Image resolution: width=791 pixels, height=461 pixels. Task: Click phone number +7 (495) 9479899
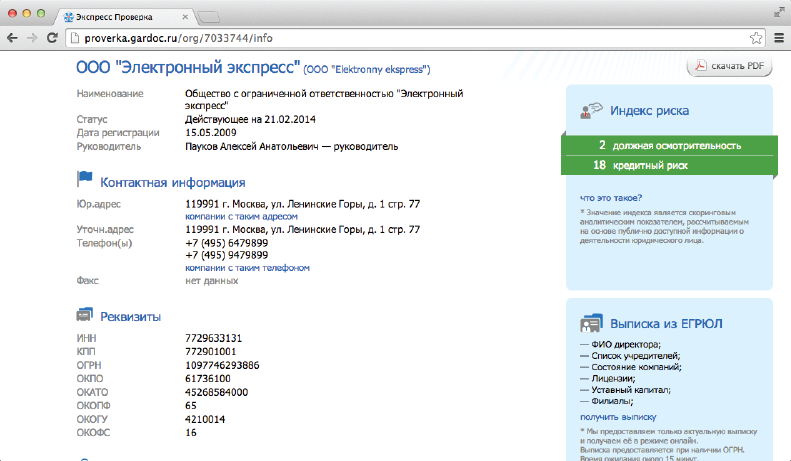pyautogui.click(x=227, y=255)
